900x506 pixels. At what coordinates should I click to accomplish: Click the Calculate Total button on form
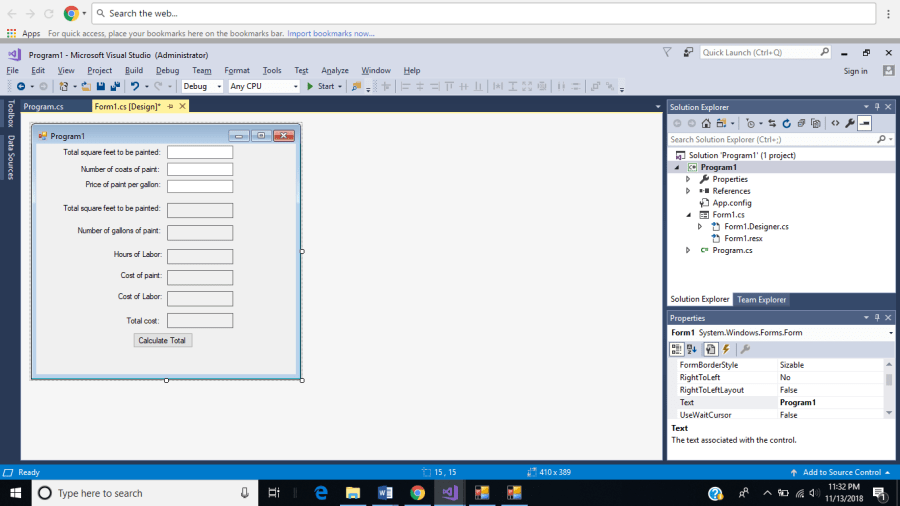(162, 340)
